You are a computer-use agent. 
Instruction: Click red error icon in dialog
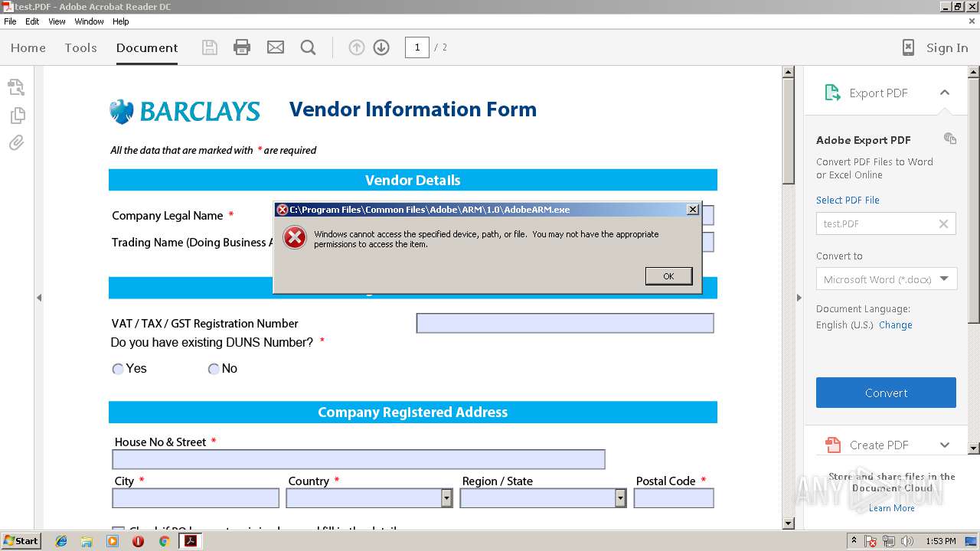295,237
